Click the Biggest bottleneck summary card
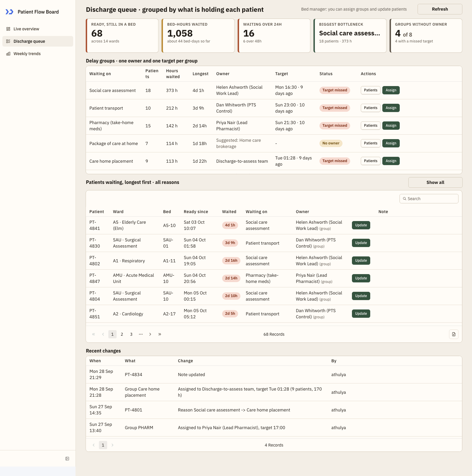Viewport: 472px width, 476px height. point(350,36)
